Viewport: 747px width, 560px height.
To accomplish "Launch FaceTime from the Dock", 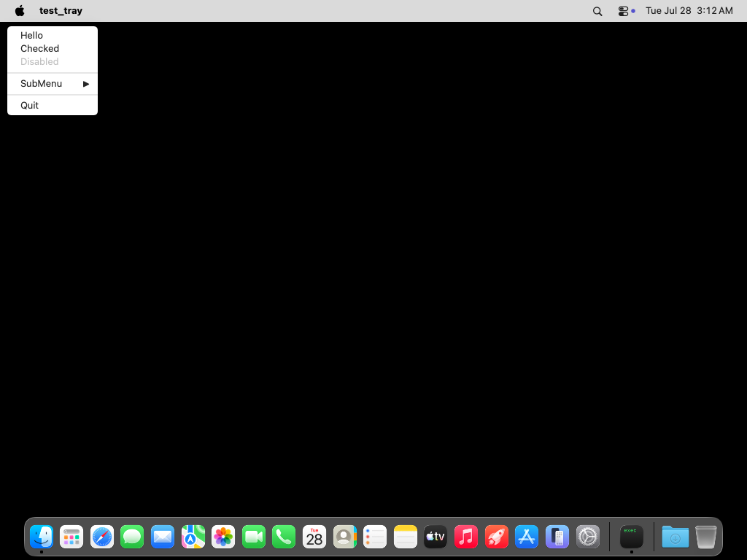I will pyautogui.click(x=253, y=537).
